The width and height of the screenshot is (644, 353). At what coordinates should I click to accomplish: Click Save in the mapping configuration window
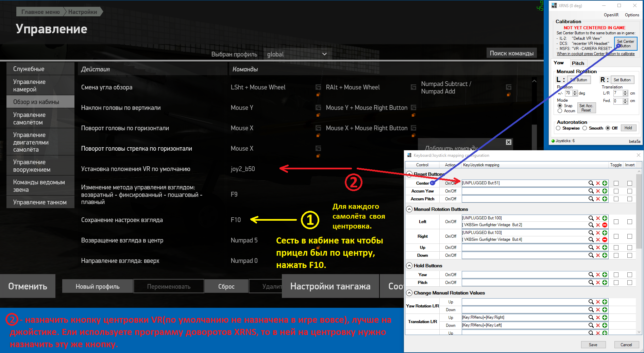593,344
